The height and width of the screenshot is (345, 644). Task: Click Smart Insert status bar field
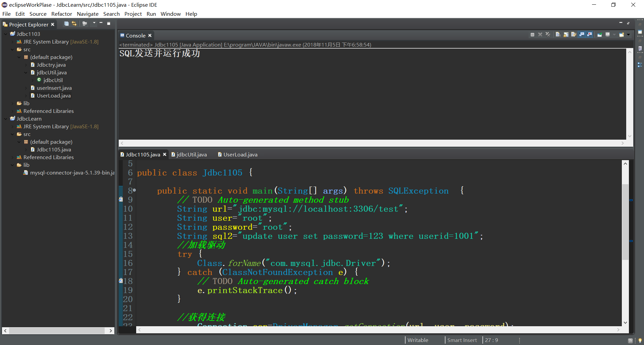462,340
